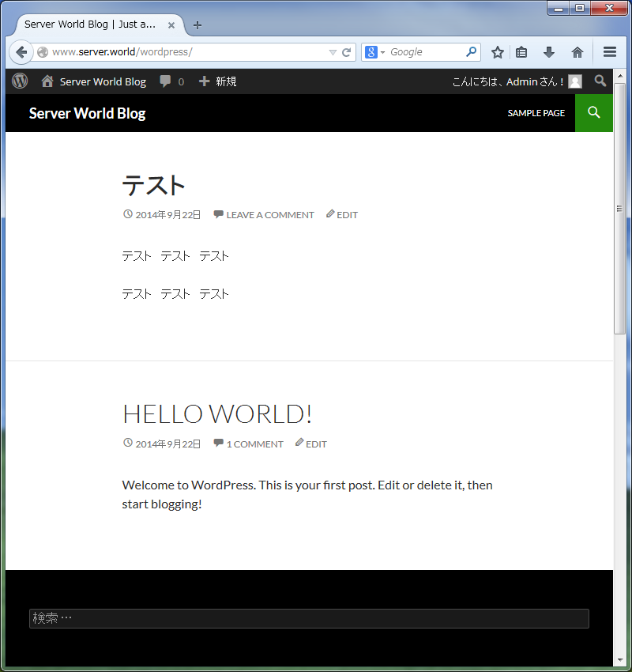Open the Google search engine selector dropdown
Screen dimensions: 632x672
point(375,52)
